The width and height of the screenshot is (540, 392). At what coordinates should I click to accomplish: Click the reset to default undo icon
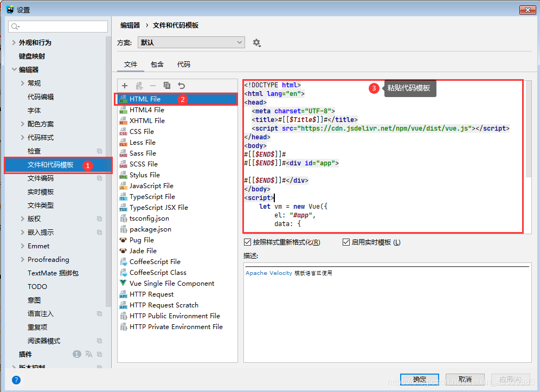click(182, 86)
